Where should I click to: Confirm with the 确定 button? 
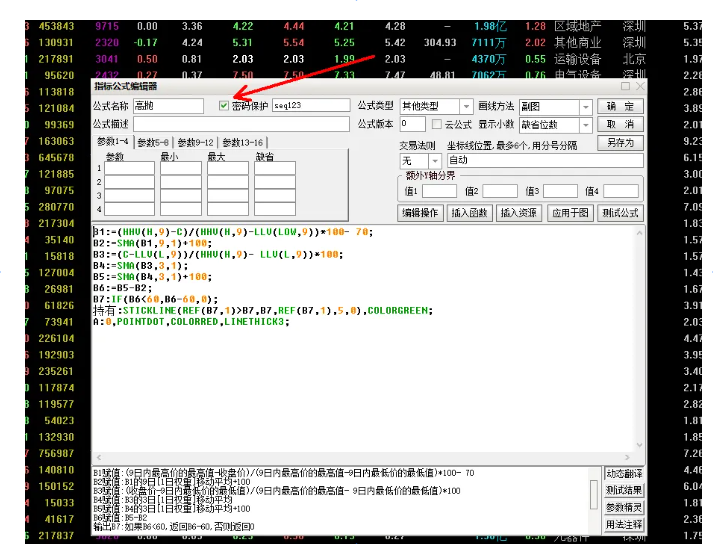(620, 106)
